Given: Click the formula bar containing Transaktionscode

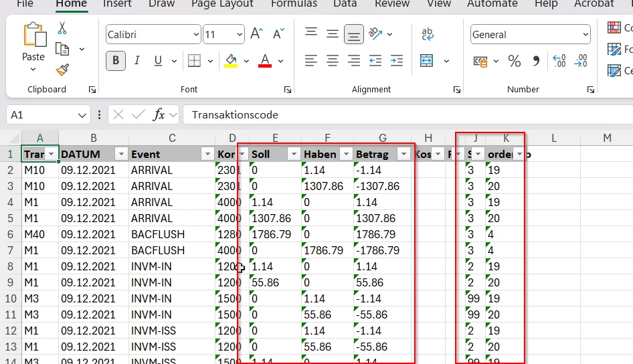Looking at the screenshot, I should pos(408,115).
